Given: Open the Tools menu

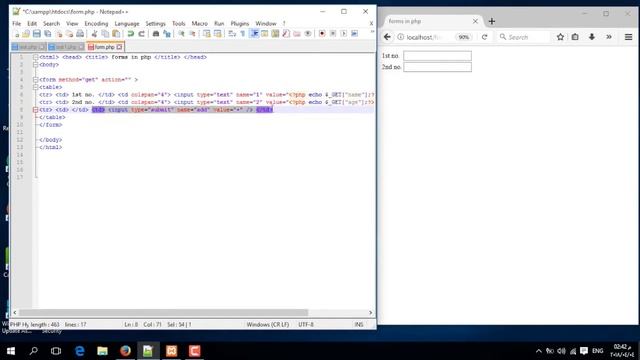Looking at the screenshot, I should coord(178,24).
